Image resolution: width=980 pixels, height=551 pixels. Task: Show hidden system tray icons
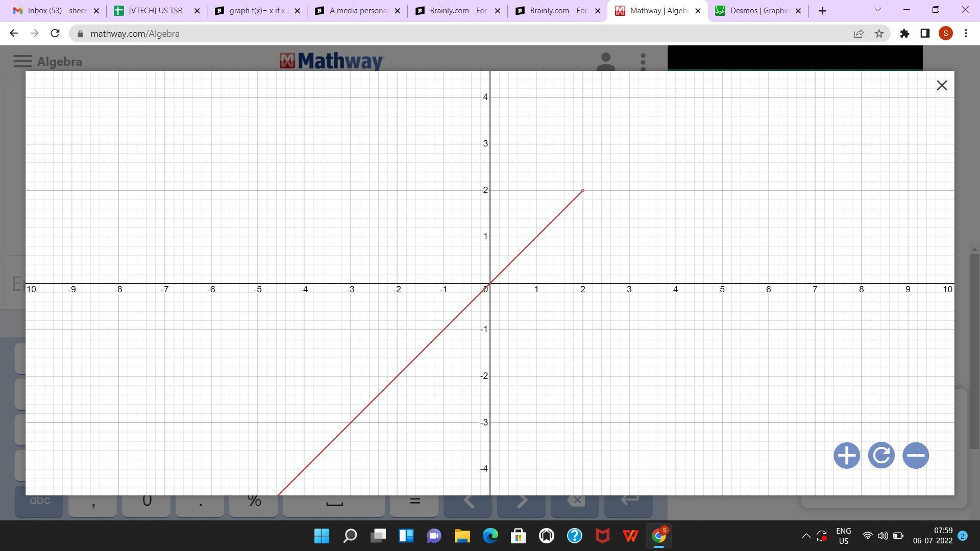tap(806, 536)
